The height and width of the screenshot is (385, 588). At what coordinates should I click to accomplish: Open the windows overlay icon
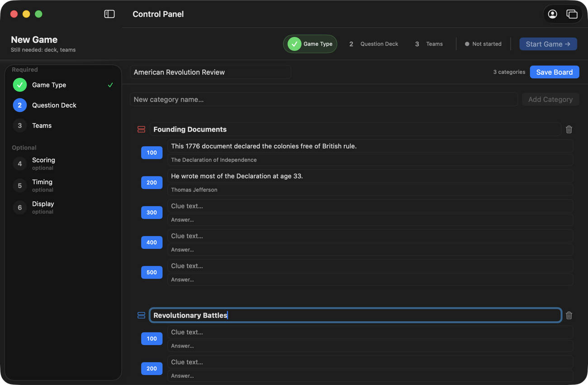[572, 14]
